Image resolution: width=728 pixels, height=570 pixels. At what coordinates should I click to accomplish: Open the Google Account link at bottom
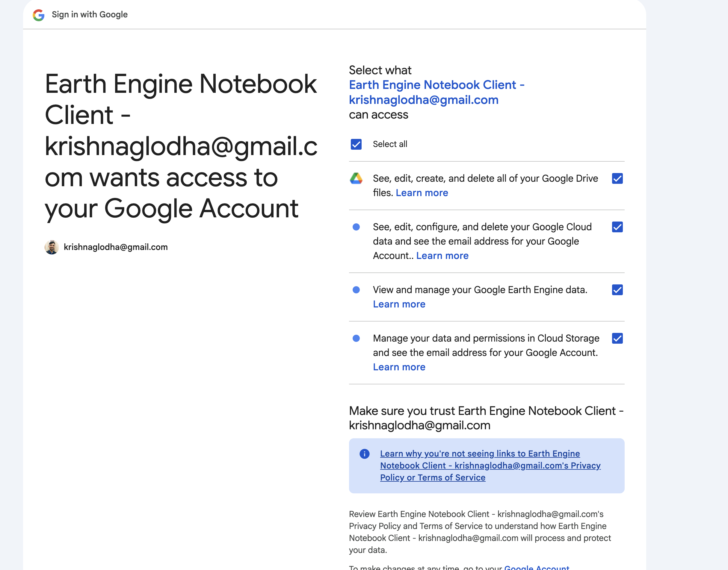point(537,567)
